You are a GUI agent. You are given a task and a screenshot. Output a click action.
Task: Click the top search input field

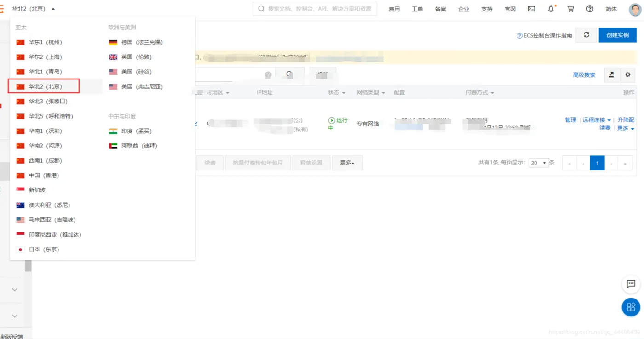tap(315, 9)
